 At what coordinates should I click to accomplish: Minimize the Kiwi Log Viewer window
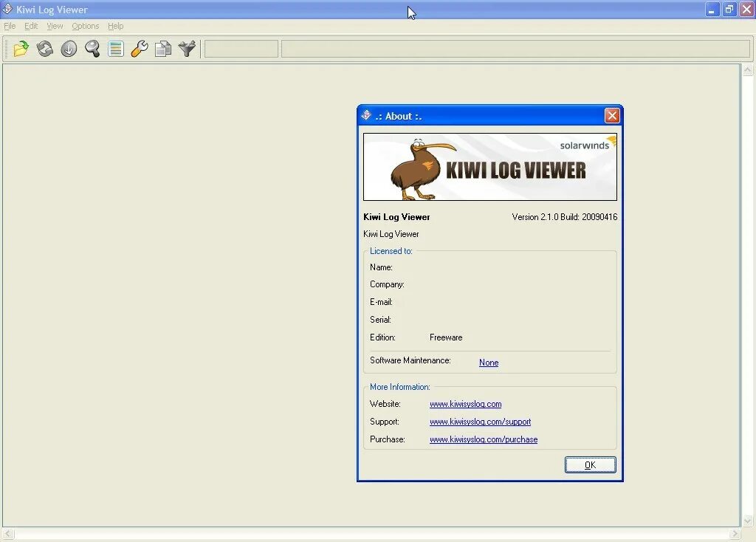(712, 9)
